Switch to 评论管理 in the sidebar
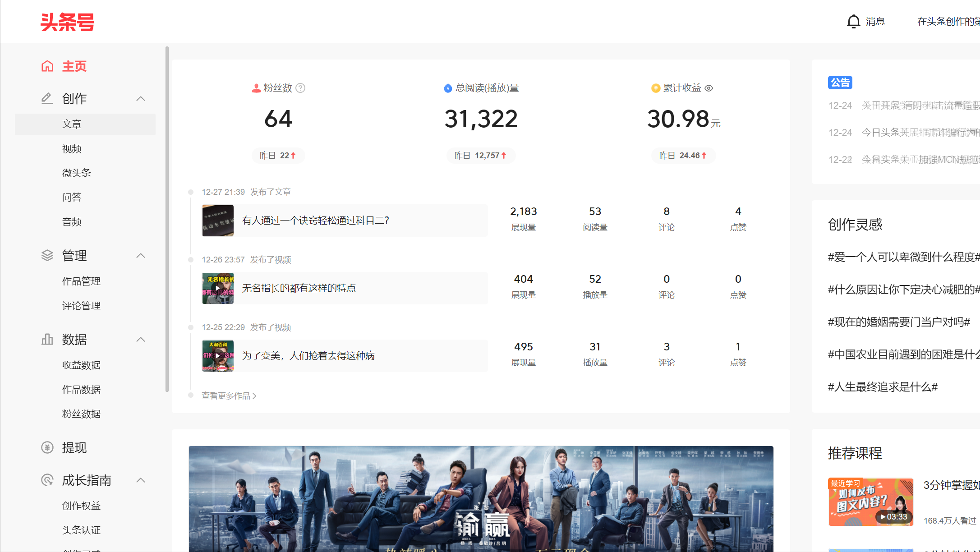The width and height of the screenshot is (980, 552). click(x=81, y=305)
